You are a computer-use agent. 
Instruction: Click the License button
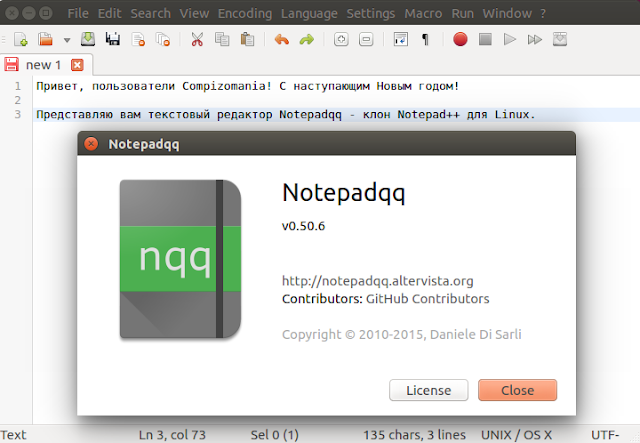(x=429, y=390)
